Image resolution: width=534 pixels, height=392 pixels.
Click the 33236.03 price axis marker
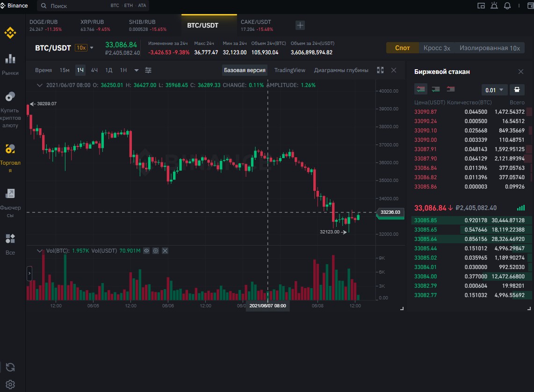click(390, 212)
